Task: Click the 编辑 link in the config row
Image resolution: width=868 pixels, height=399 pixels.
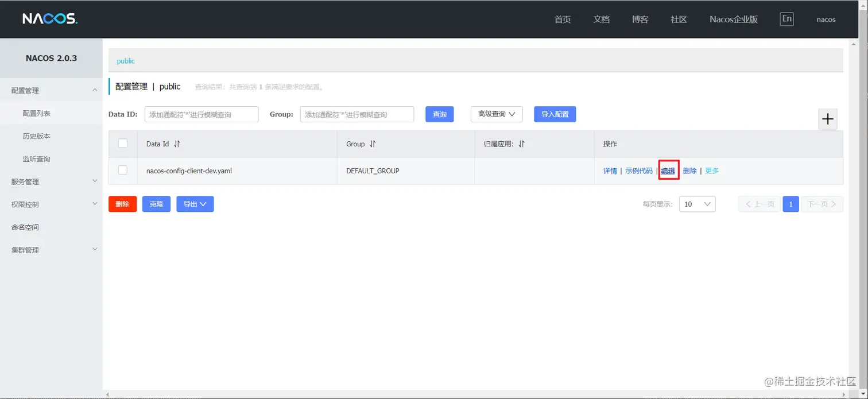Action: [x=668, y=171]
